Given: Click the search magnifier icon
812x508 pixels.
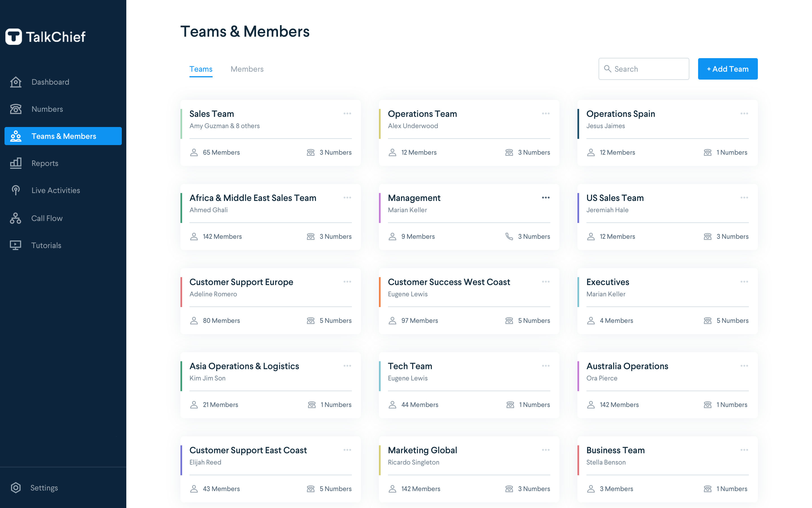Looking at the screenshot, I should pyautogui.click(x=607, y=69).
